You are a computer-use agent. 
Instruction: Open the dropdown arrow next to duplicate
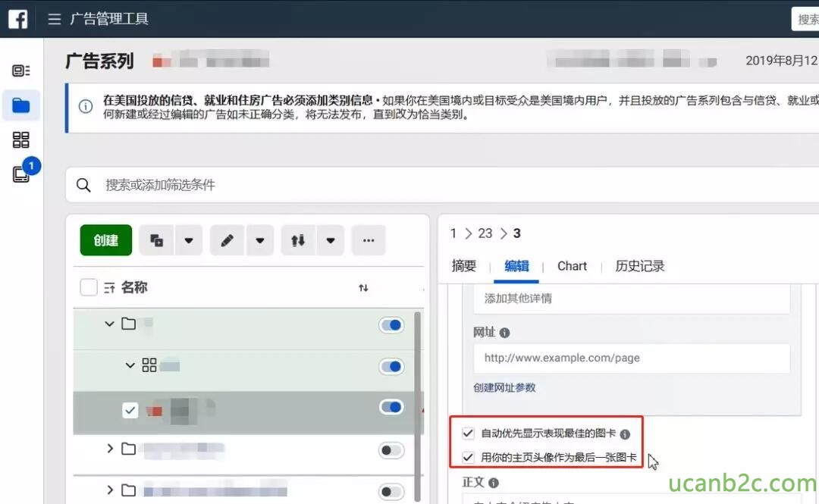click(189, 240)
